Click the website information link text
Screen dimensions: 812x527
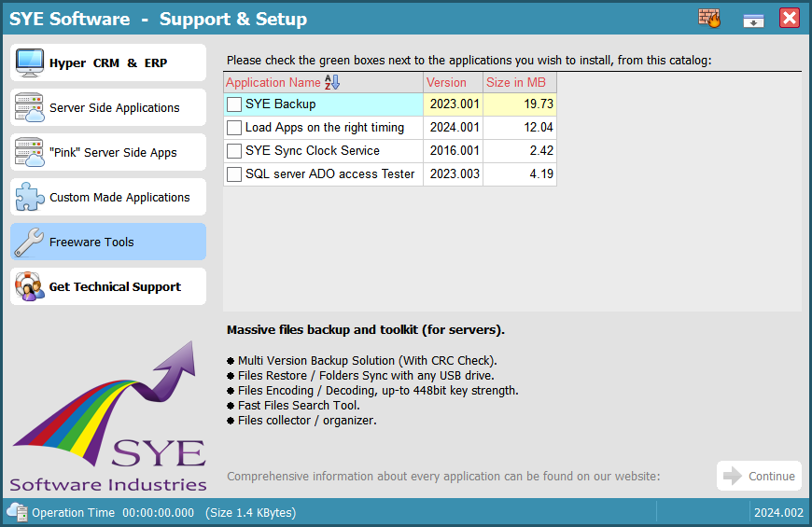coord(443,477)
